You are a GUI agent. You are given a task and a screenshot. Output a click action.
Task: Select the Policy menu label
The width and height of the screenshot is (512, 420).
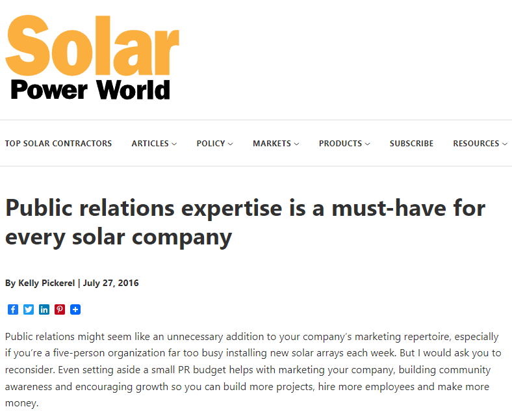(x=211, y=144)
